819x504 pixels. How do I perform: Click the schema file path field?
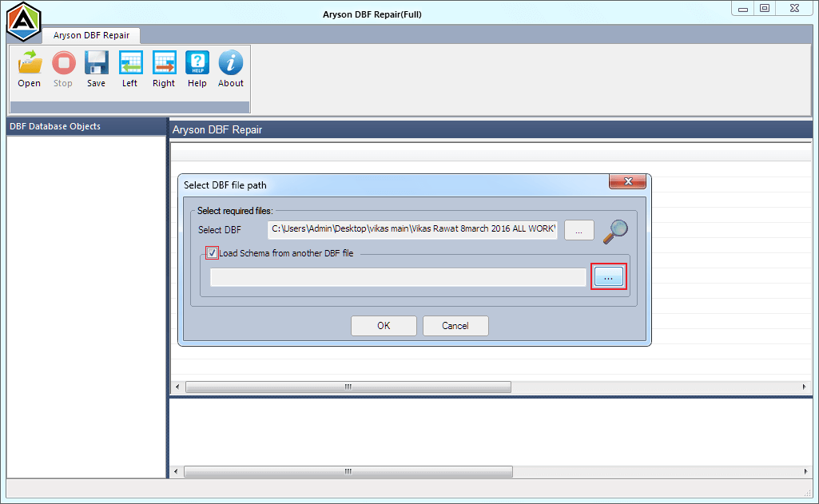pyautogui.click(x=398, y=277)
